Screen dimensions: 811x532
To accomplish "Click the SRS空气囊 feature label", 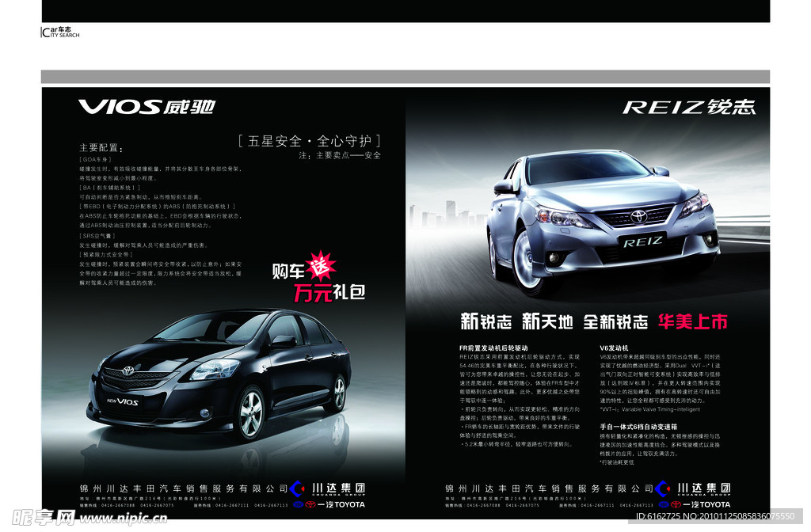I will click(97, 236).
